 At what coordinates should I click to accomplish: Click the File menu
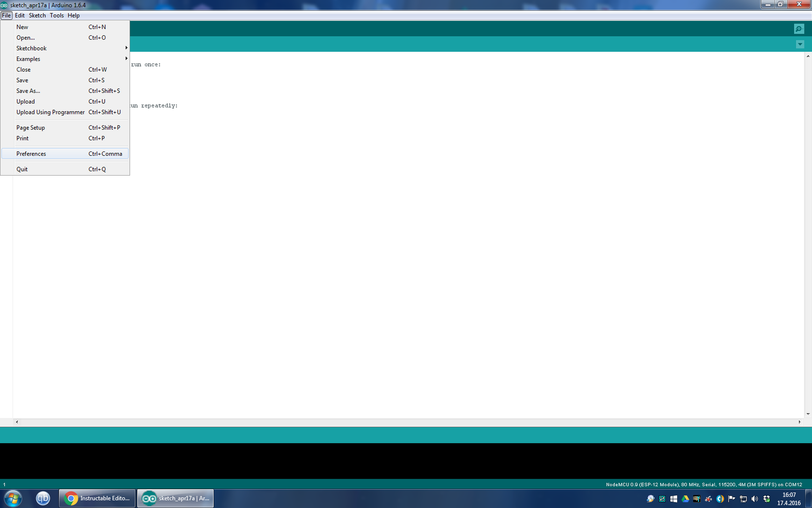(x=6, y=15)
